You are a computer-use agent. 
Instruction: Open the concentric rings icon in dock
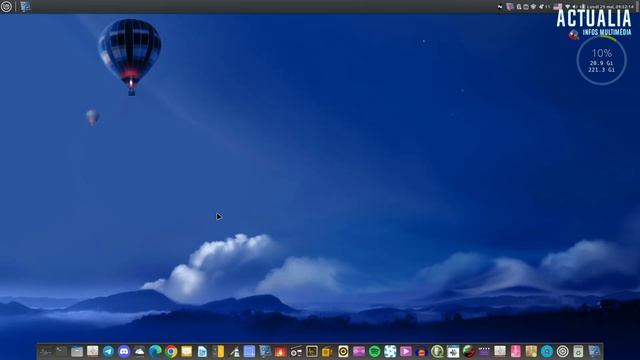[562, 351]
